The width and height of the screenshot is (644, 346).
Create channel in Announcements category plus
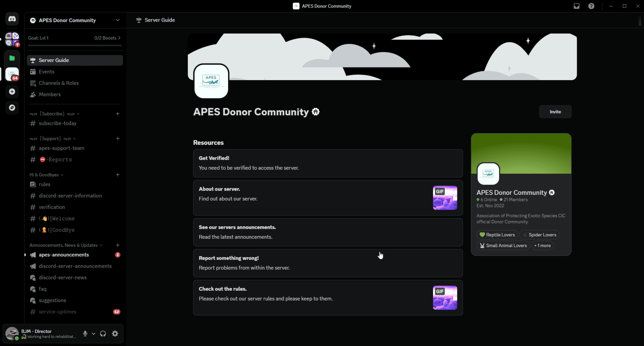tap(118, 245)
